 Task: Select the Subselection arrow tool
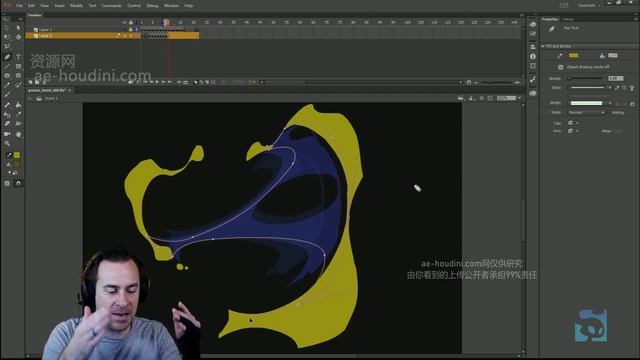pos(18,28)
